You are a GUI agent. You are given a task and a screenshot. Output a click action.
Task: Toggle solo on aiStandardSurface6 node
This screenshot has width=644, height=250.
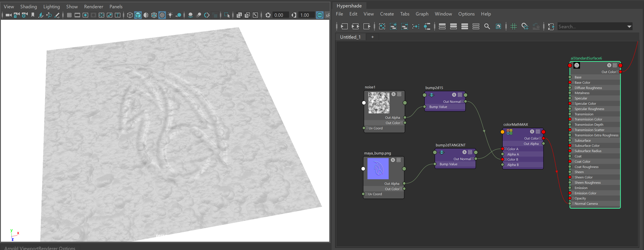click(609, 65)
